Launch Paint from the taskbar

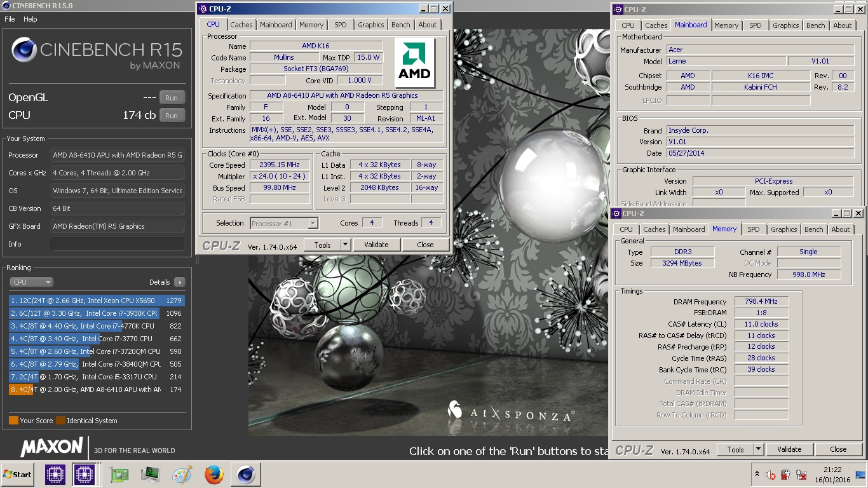point(182,475)
